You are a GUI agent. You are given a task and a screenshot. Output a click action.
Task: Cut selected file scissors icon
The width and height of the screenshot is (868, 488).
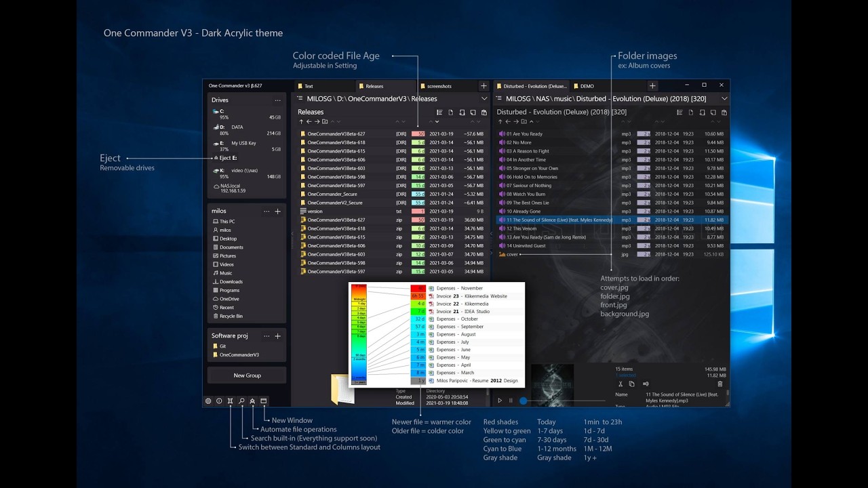point(620,384)
